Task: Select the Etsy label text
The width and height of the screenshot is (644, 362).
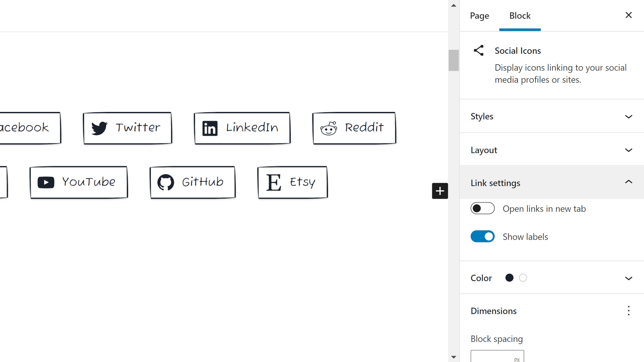Action: [302, 183]
